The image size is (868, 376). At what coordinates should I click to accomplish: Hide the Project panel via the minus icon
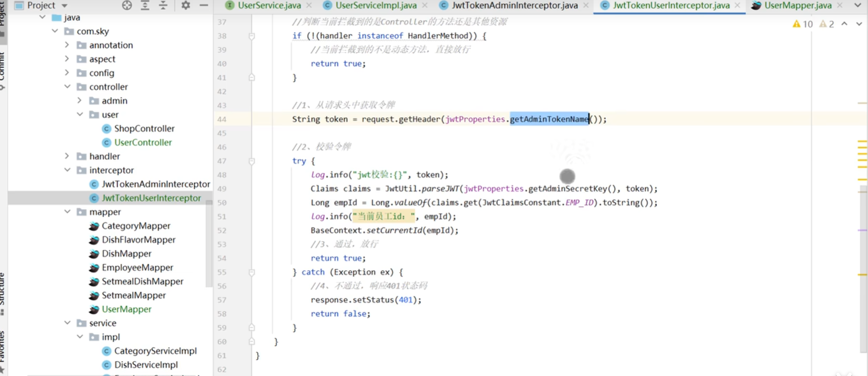click(204, 5)
